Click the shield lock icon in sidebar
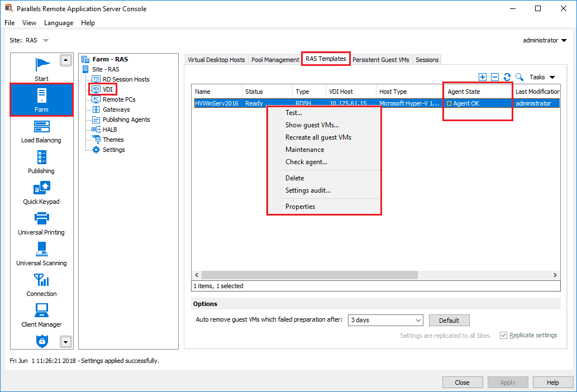Image resolution: width=577 pixels, height=392 pixels. point(42,341)
